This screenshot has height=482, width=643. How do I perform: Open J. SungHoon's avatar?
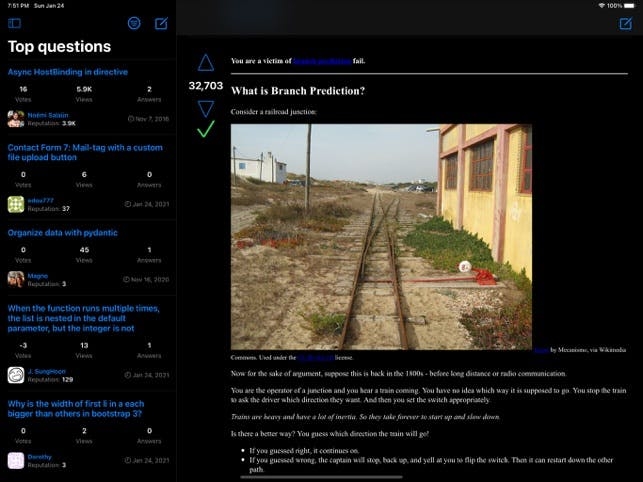[x=16, y=375]
